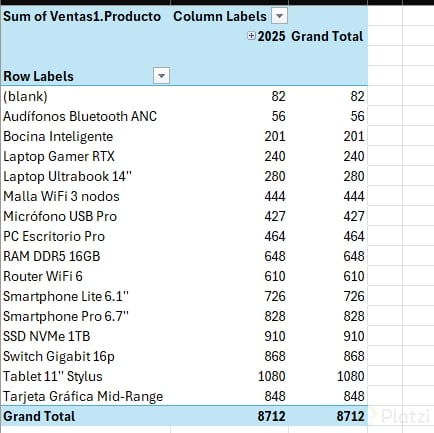Click the RAM DDR5 16GB row label
Viewport: 434px width, 433px height.
pos(52,256)
